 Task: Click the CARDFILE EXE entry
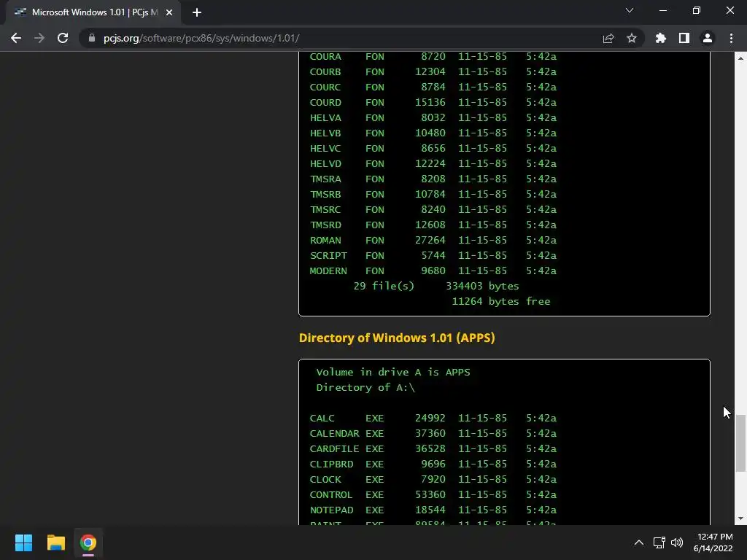433,448
